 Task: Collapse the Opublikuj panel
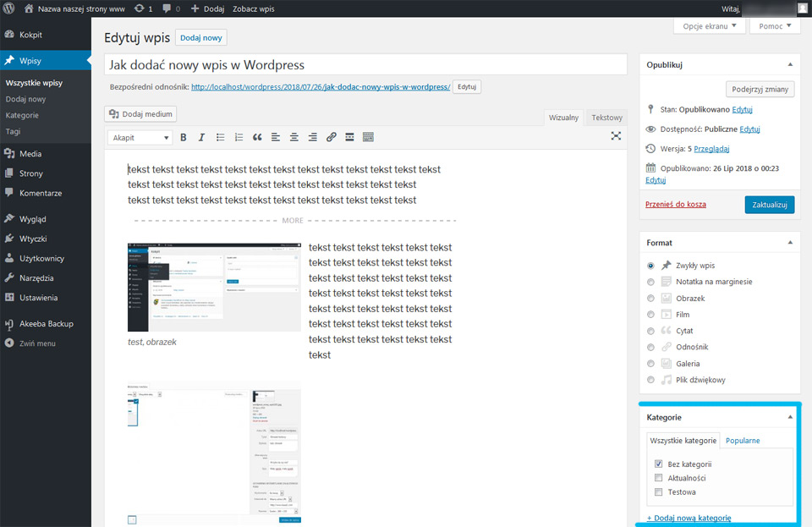tap(790, 64)
